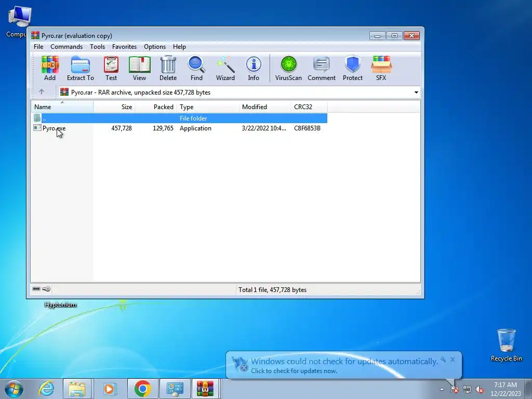Launch Internet Explorer from taskbar
Image resolution: width=532 pixels, height=399 pixels.
coord(46,389)
